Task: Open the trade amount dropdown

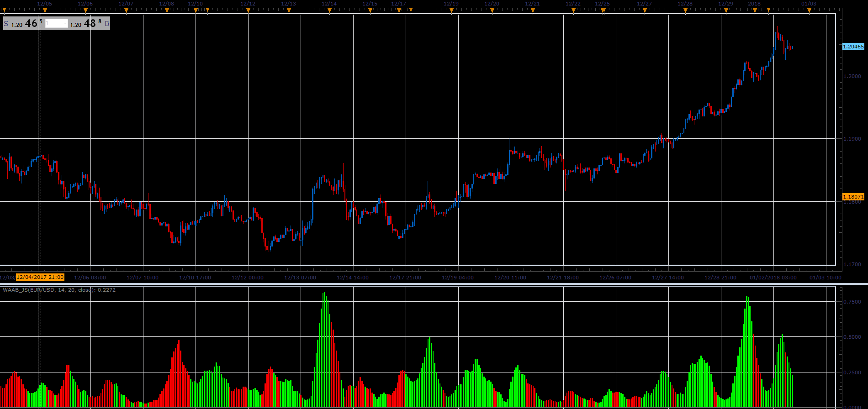Action: pyautogui.click(x=57, y=23)
